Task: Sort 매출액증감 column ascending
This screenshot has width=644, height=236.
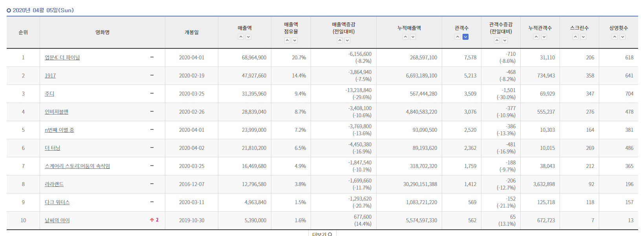Action: click(x=340, y=41)
